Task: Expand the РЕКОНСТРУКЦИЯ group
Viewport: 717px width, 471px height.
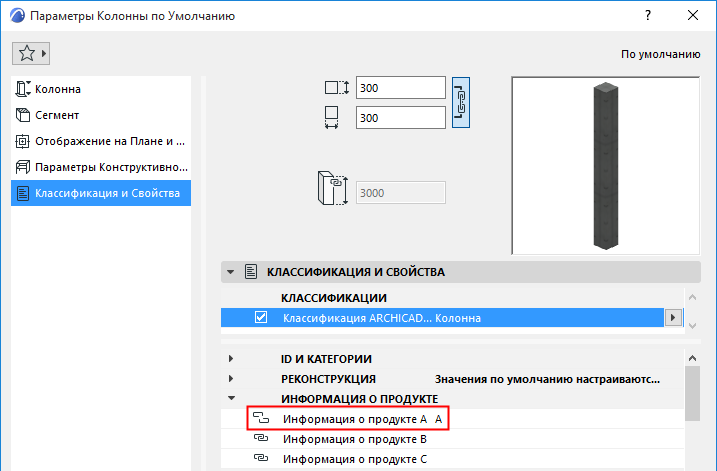Action: click(x=231, y=379)
